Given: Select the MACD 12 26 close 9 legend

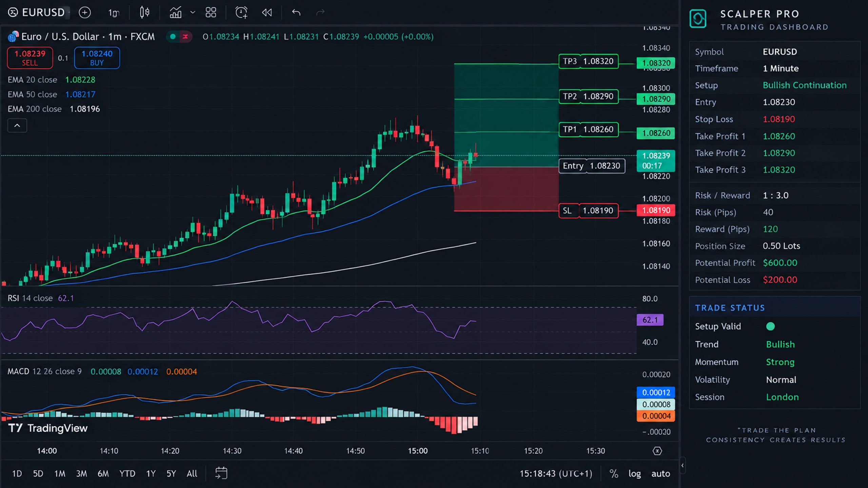Looking at the screenshot, I should [x=102, y=371].
